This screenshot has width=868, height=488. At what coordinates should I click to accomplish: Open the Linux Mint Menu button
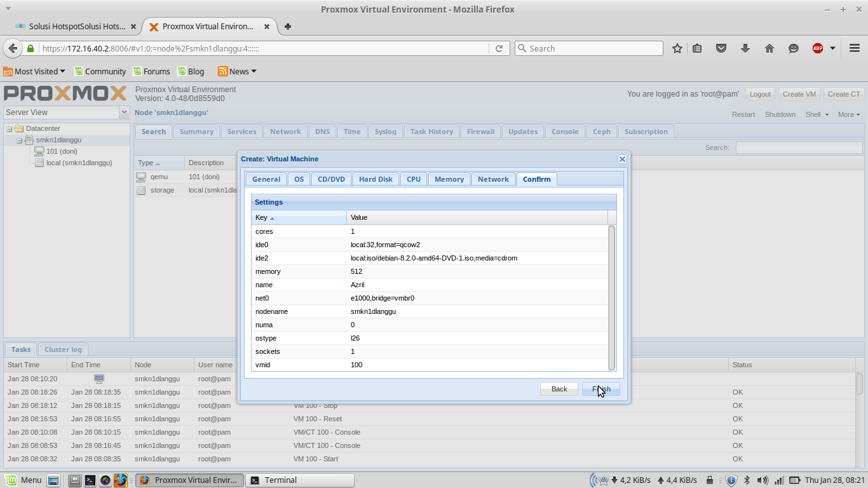pos(24,480)
